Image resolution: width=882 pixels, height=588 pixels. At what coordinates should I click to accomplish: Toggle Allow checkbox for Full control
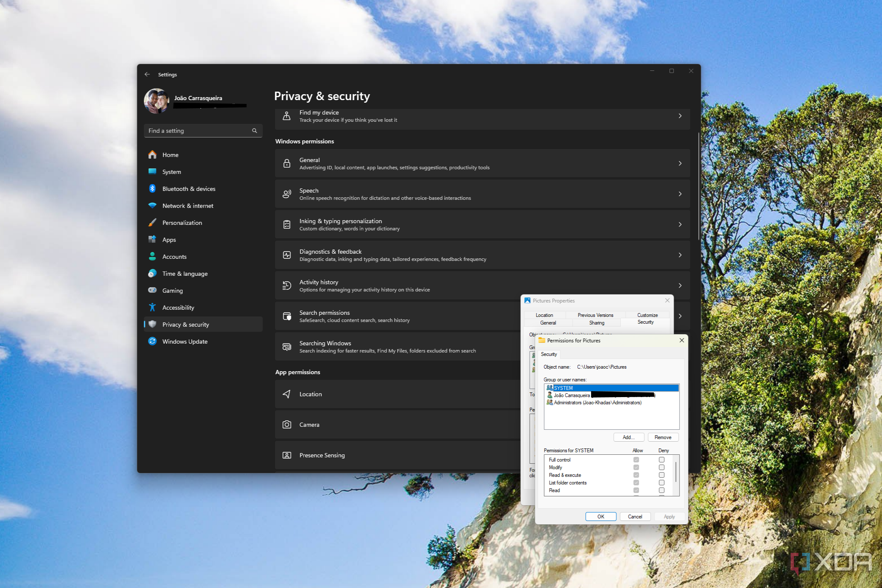coord(636,460)
